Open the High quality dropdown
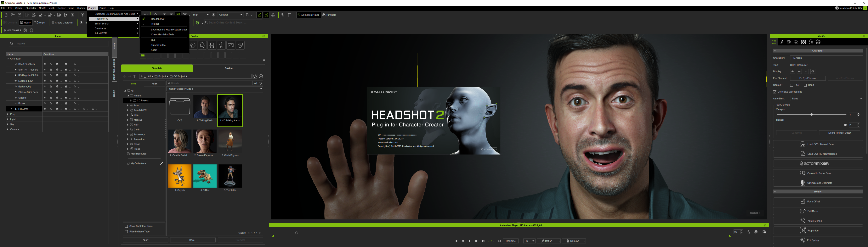868x247 pixels. pos(201,15)
